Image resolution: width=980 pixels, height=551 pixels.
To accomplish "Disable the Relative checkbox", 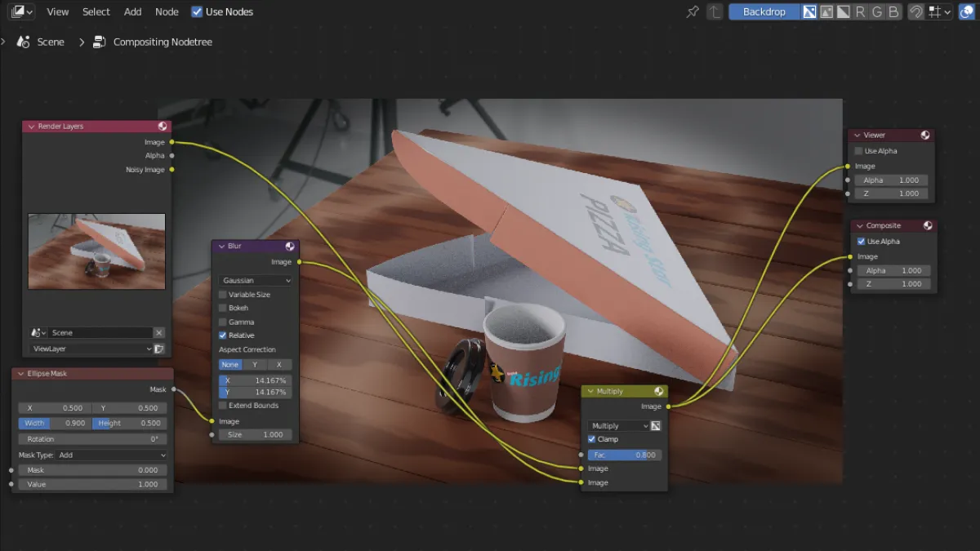I will [x=223, y=335].
